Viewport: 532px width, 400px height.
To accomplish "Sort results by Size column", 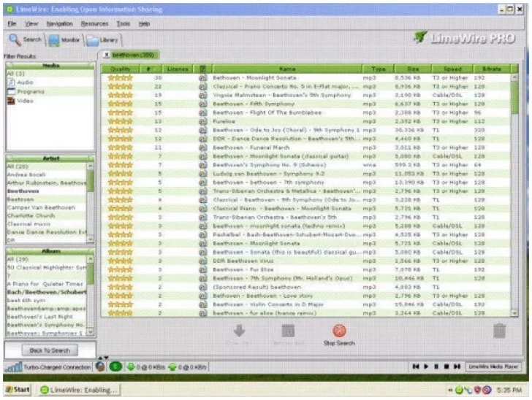I will 413,69.
